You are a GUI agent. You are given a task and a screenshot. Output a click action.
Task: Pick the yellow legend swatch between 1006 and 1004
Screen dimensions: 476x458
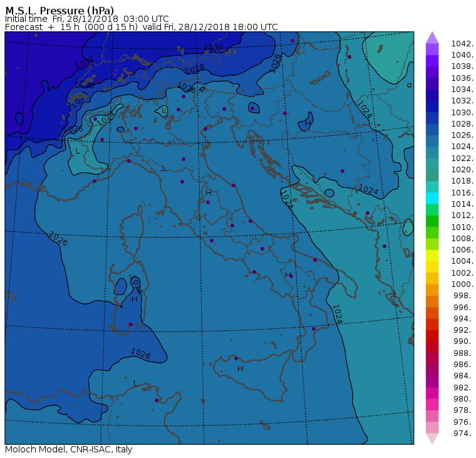(432, 256)
